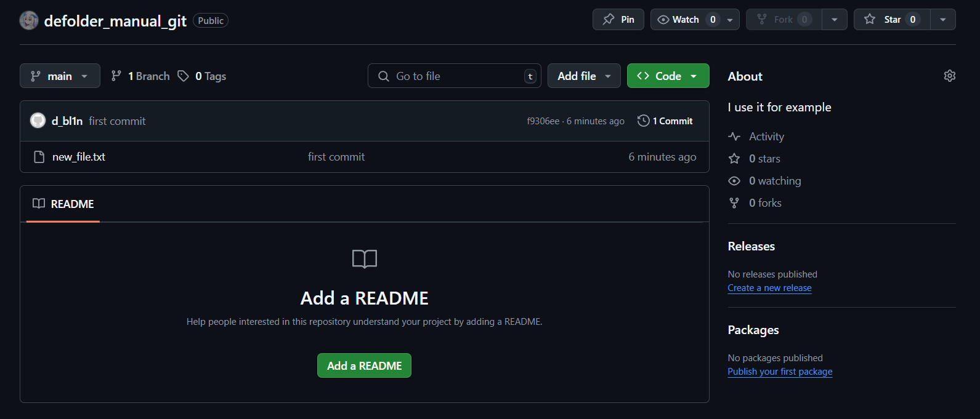The image size is (980, 419).
Task: Click the tag icon beside 0 Tags
Action: click(x=183, y=76)
